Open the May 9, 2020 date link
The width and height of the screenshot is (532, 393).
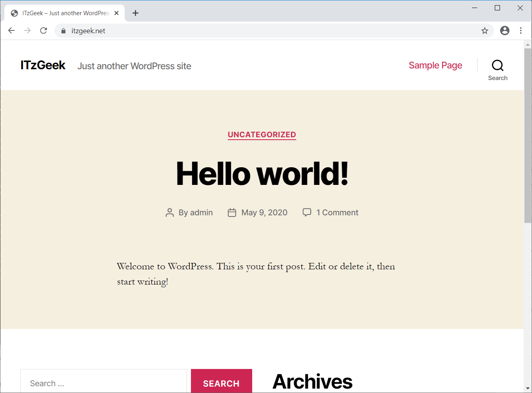tap(264, 213)
